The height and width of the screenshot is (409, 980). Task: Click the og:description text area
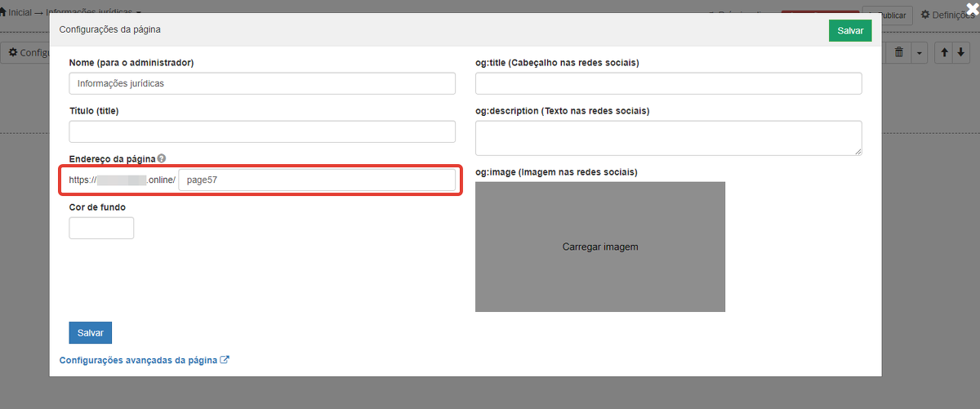pyautogui.click(x=668, y=138)
